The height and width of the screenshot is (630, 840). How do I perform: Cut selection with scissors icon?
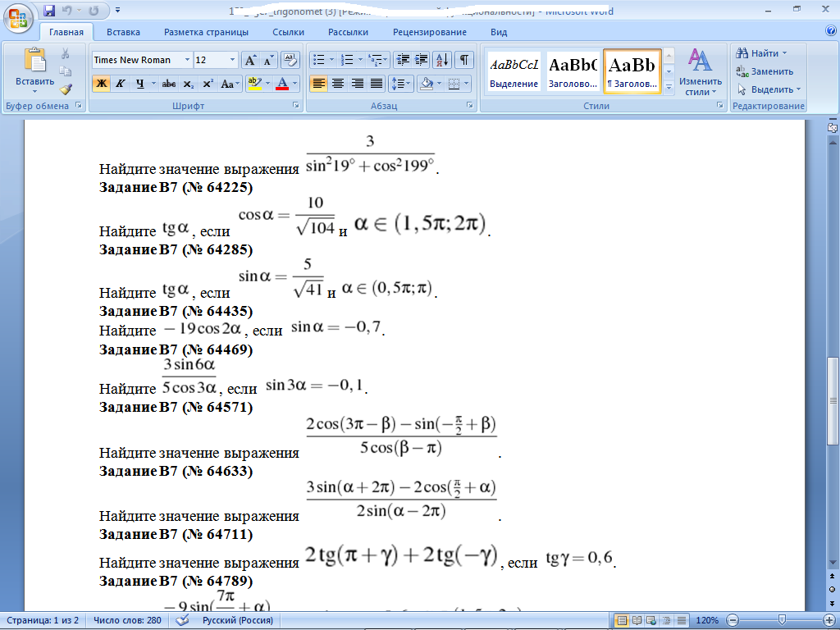[x=66, y=53]
